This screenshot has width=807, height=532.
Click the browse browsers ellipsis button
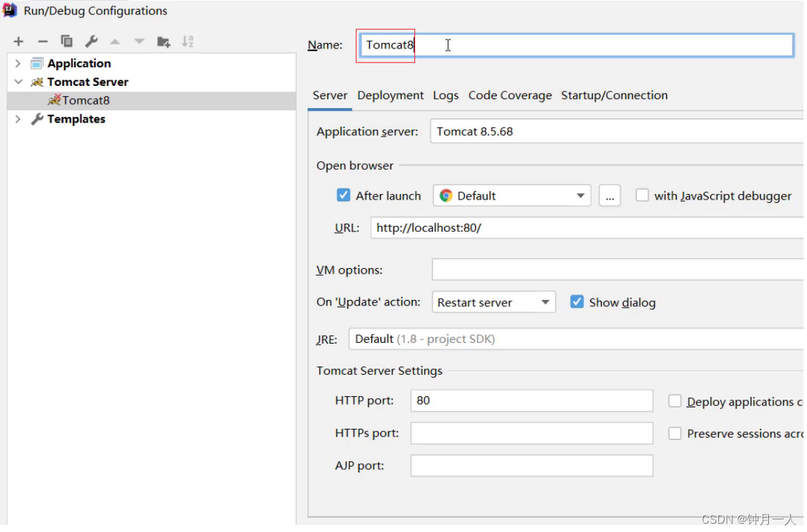[x=610, y=196]
